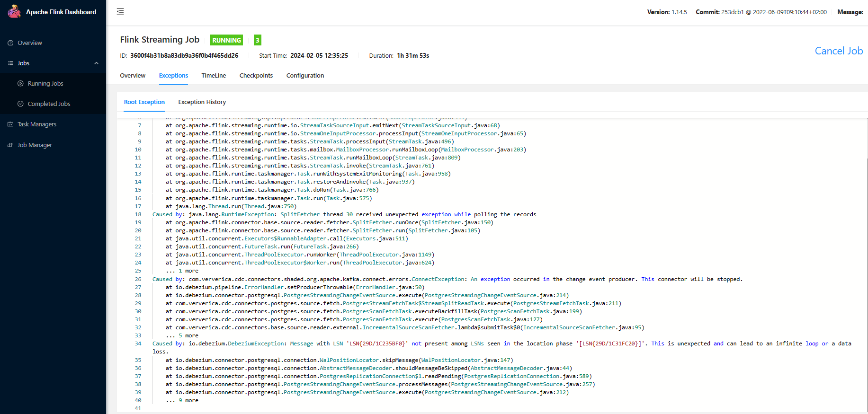Open the Configuration tab

(x=305, y=75)
